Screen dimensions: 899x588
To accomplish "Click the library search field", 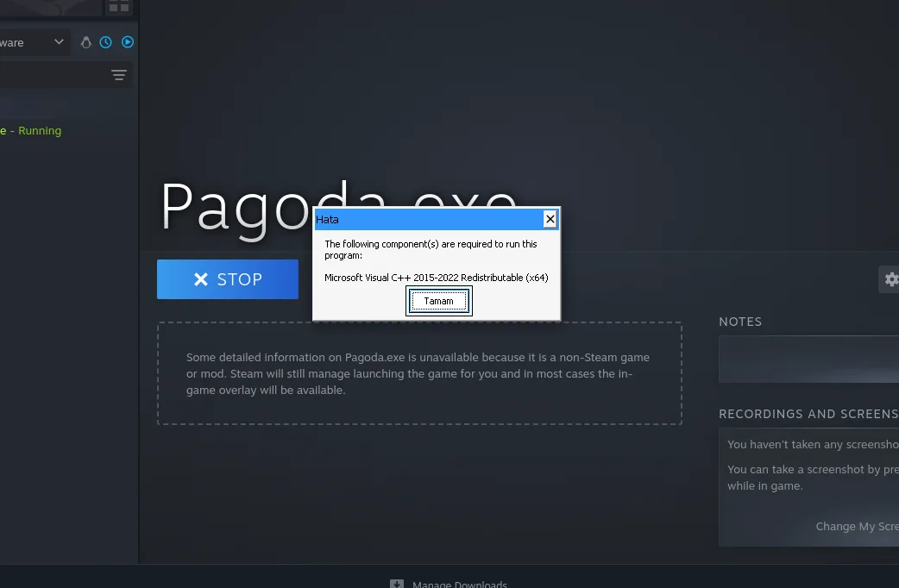I will tap(54, 75).
